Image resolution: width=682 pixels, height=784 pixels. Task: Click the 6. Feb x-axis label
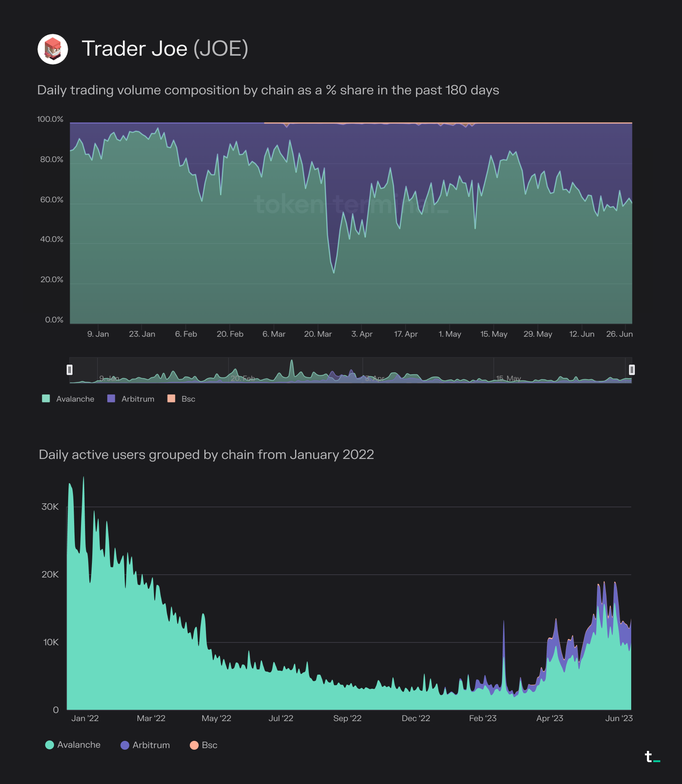click(x=186, y=334)
